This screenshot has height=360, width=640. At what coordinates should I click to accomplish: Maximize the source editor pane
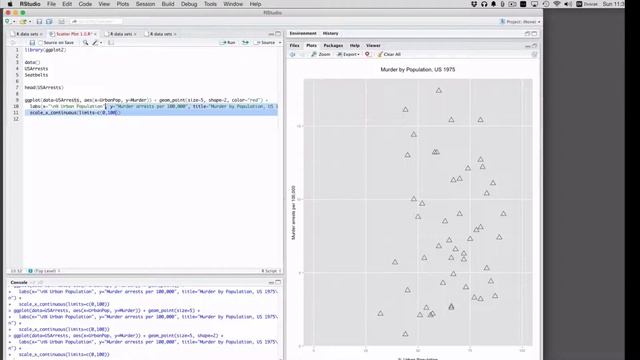(x=278, y=34)
